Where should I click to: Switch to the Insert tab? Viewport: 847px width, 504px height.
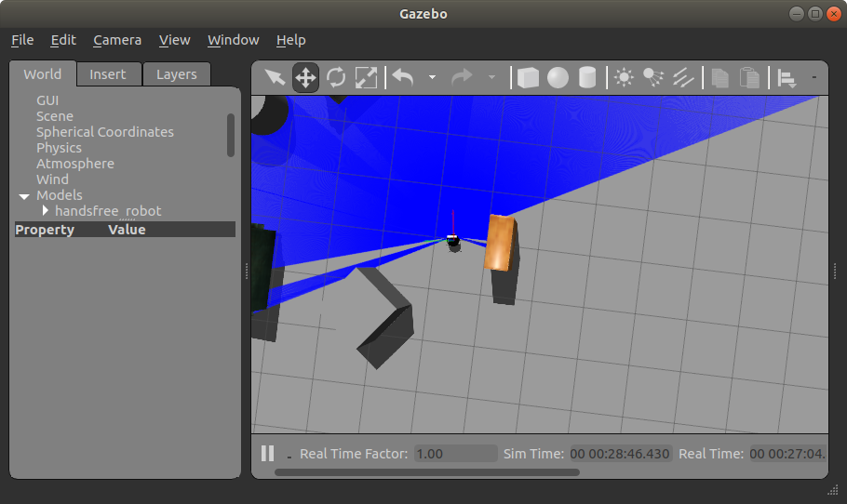(x=108, y=74)
